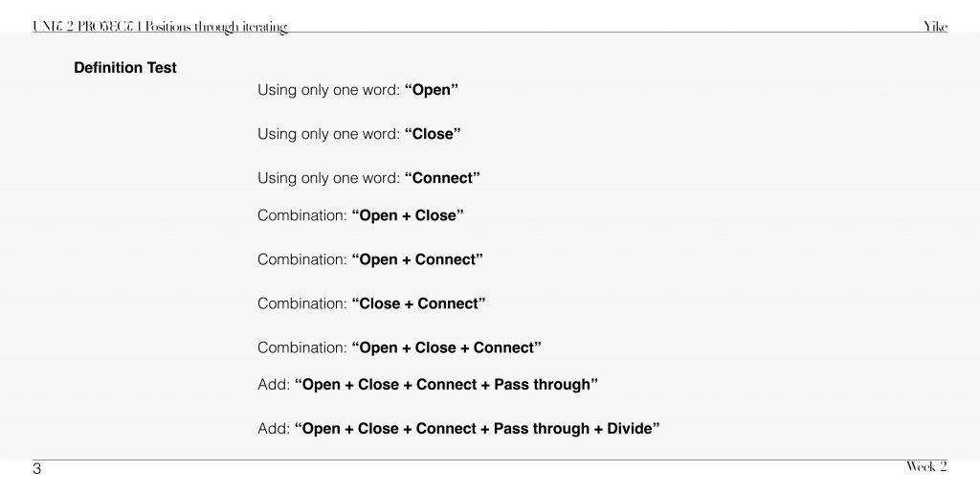Image resolution: width=980 pixels, height=493 pixels.
Task: Click "Combination:" label before "Open + Close"
Action: [301, 215]
